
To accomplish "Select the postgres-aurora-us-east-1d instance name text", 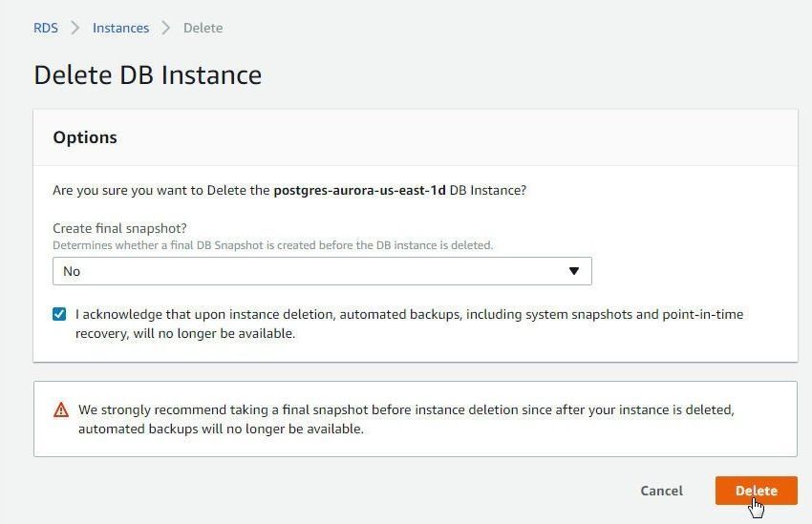I will [x=359, y=190].
